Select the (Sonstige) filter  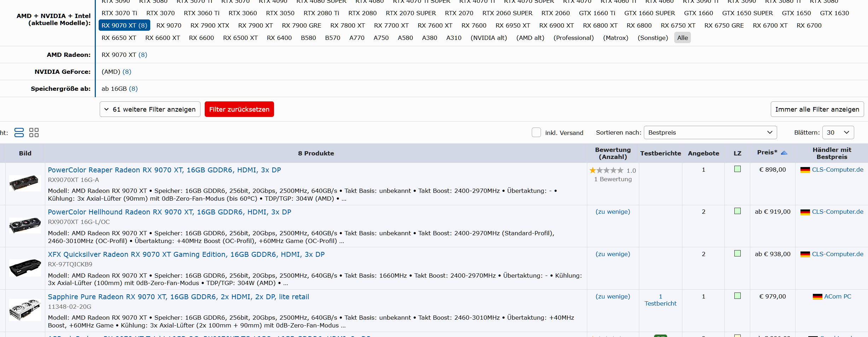point(653,38)
